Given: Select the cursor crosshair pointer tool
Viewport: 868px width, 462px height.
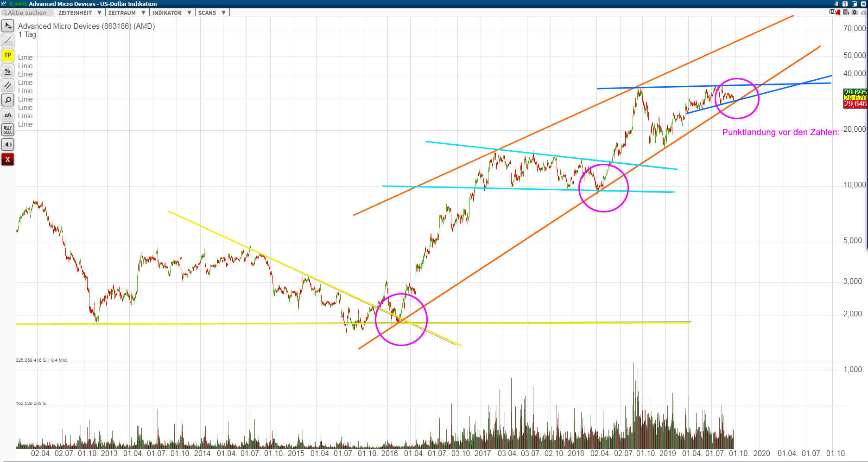Looking at the screenshot, I should (8, 26).
